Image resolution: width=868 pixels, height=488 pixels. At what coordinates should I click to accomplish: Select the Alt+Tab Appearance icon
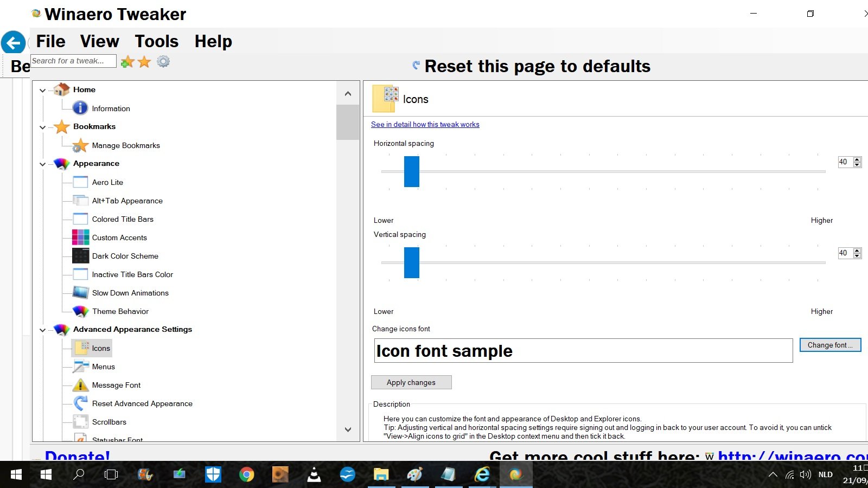(x=80, y=201)
